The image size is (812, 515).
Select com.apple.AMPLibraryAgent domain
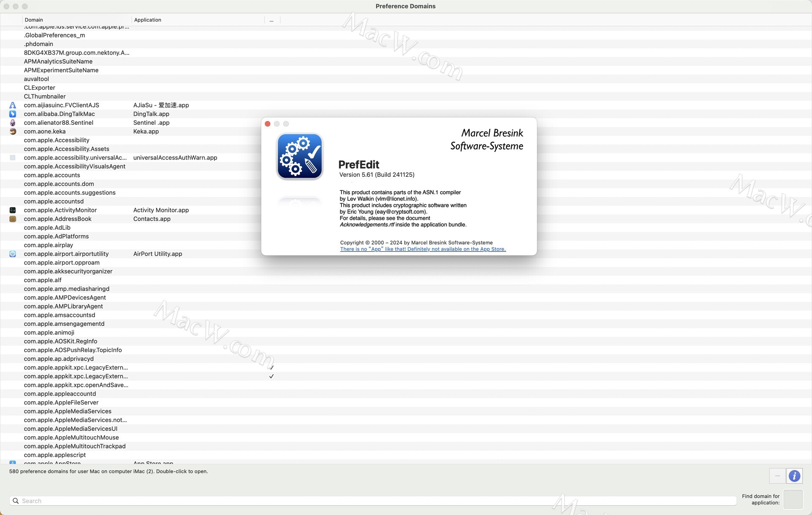point(63,306)
